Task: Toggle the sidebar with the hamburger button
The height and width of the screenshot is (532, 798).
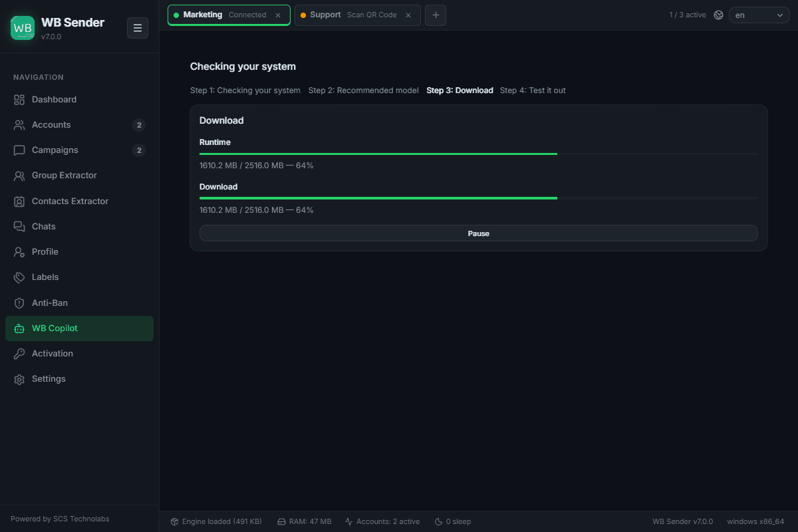Action: click(138, 28)
